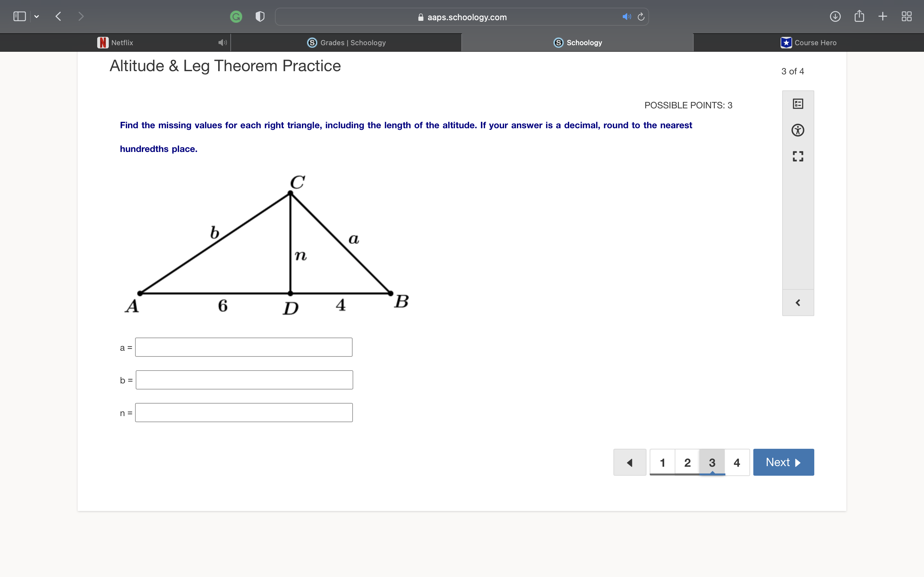Go to question 4
The width and height of the screenshot is (924, 577).
737,463
